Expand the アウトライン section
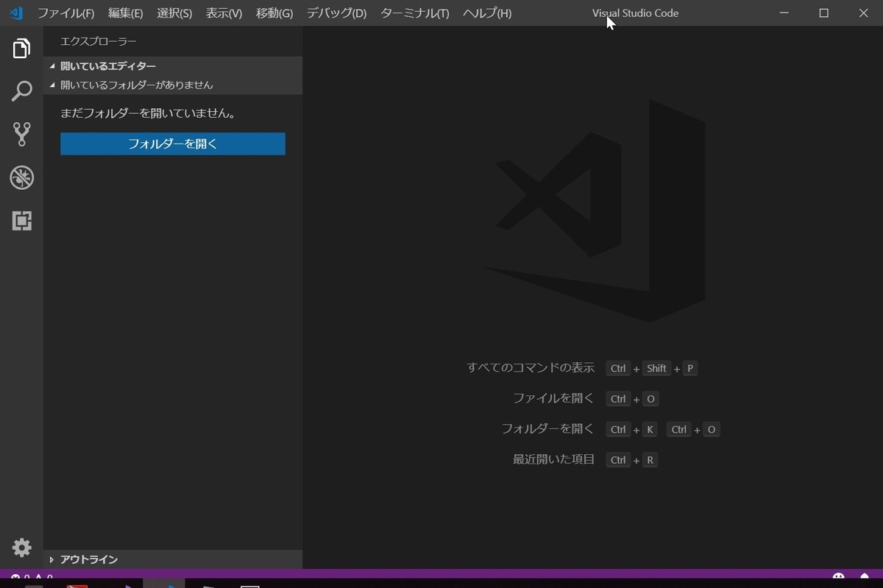This screenshot has height=588, width=883. click(88, 559)
